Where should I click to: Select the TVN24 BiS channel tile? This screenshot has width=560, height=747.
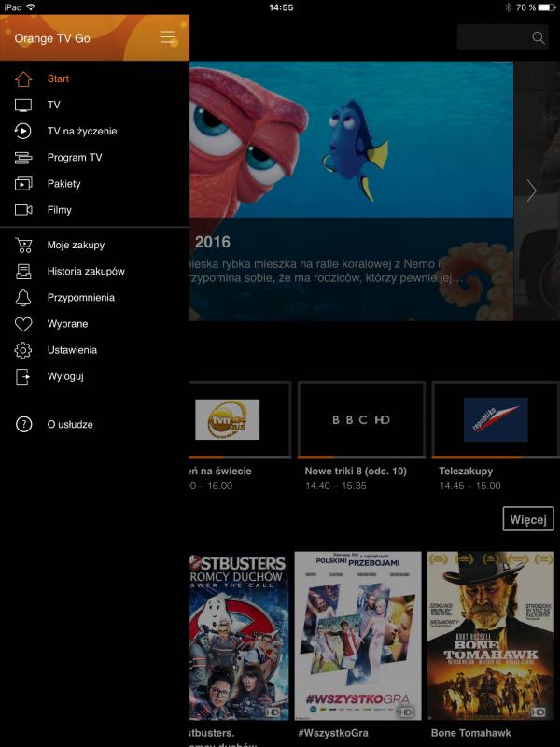240,419
